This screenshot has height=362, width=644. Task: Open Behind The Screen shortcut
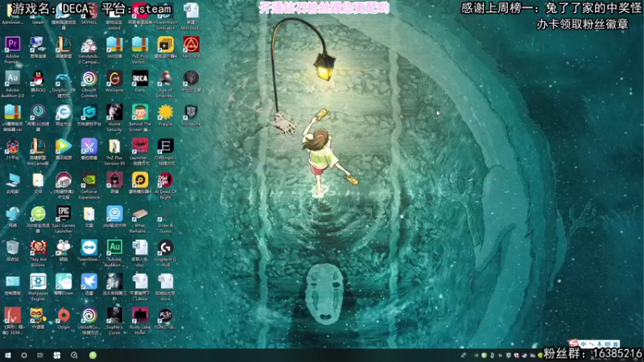(x=140, y=117)
